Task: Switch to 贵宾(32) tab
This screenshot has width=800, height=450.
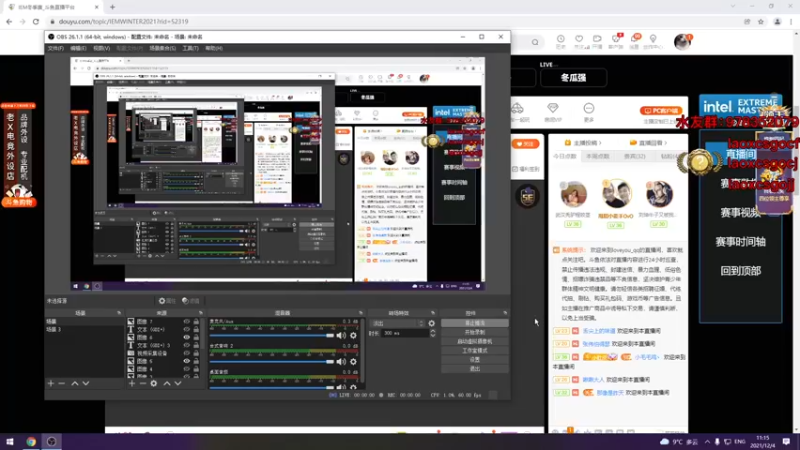Action: click(x=634, y=156)
